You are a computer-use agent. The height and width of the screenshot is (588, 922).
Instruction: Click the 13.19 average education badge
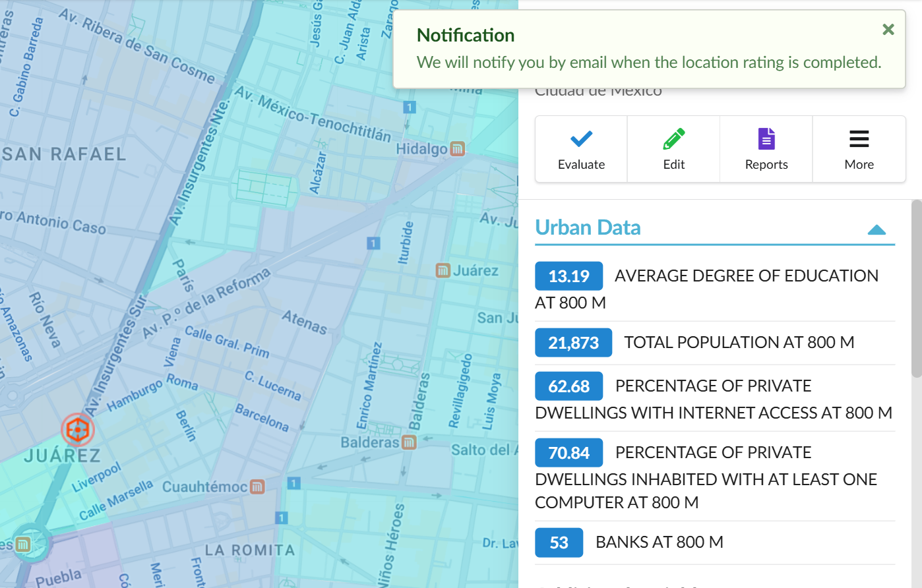569,276
